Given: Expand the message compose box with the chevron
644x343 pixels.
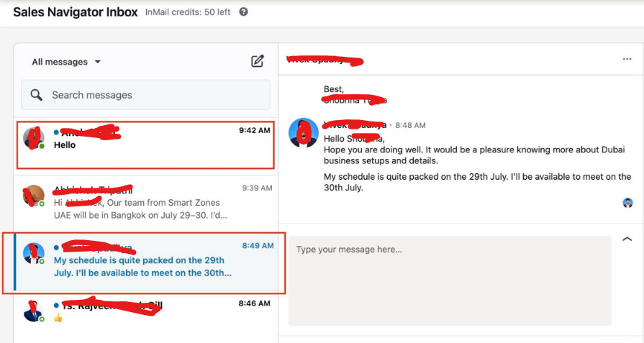Looking at the screenshot, I should click(x=627, y=239).
